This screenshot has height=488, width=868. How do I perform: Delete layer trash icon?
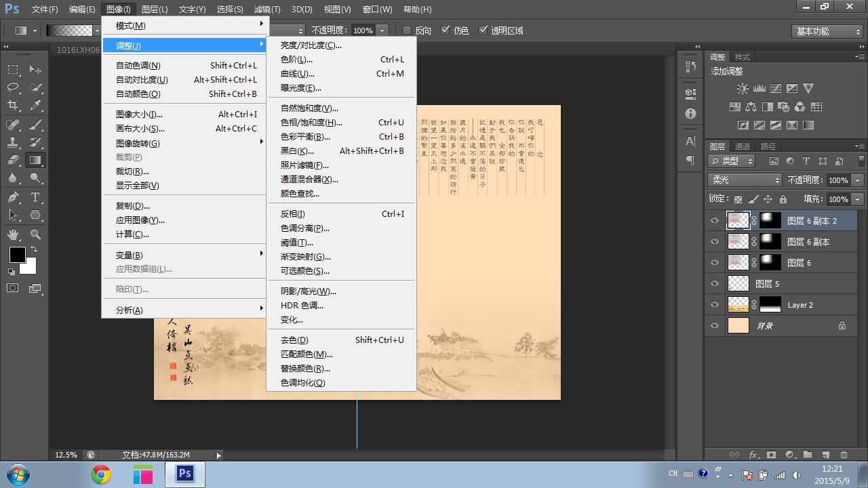click(x=844, y=455)
